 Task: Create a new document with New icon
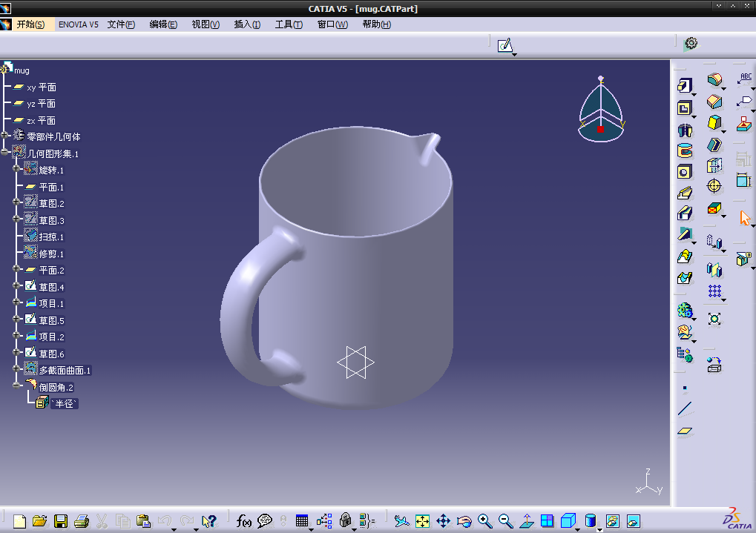click(19, 521)
